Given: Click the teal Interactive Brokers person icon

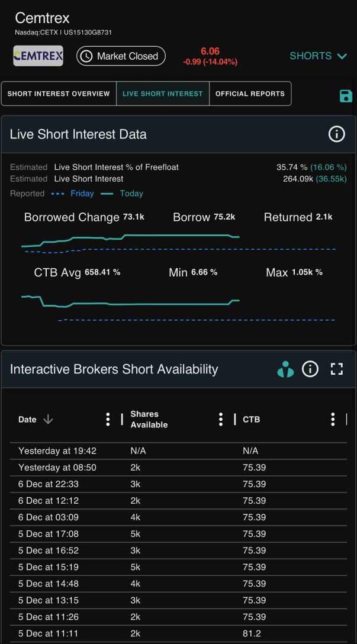Looking at the screenshot, I should pyautogui.click(x=285, y=369).
